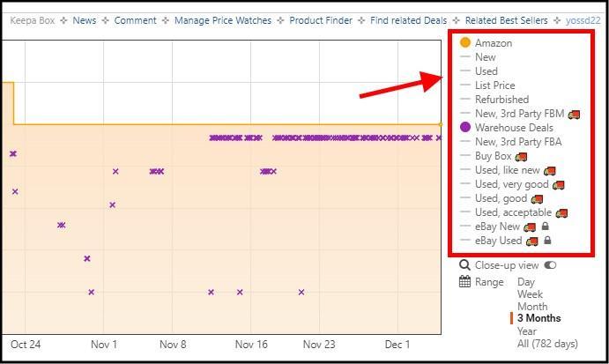Toggle Used, good series
Viewport: 609px width, 364px height.
[501, 198]
